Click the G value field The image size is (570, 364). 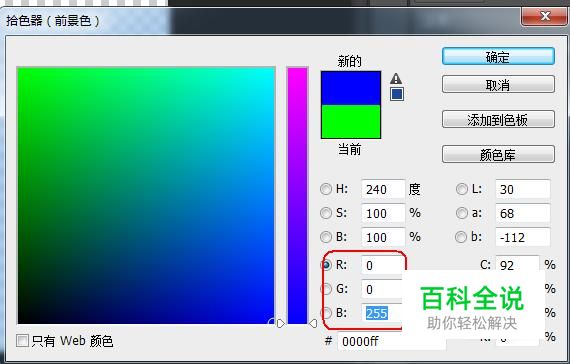[382, 289]
